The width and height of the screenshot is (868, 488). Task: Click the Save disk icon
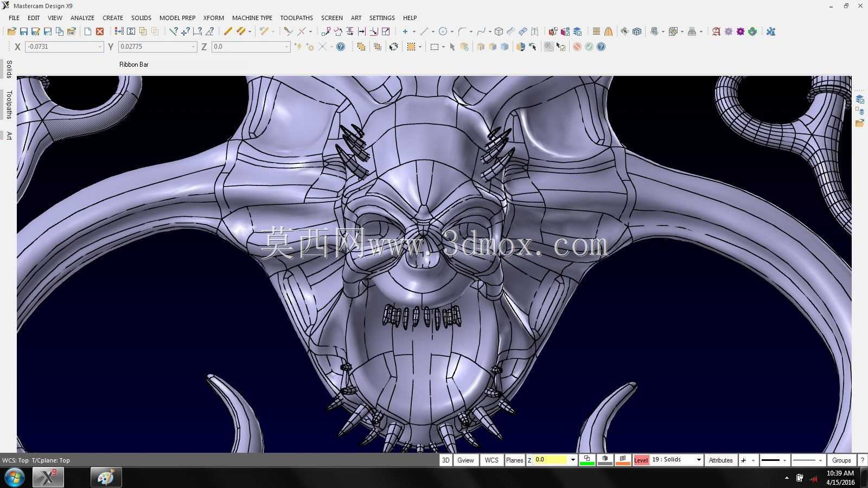pos(23,31)
